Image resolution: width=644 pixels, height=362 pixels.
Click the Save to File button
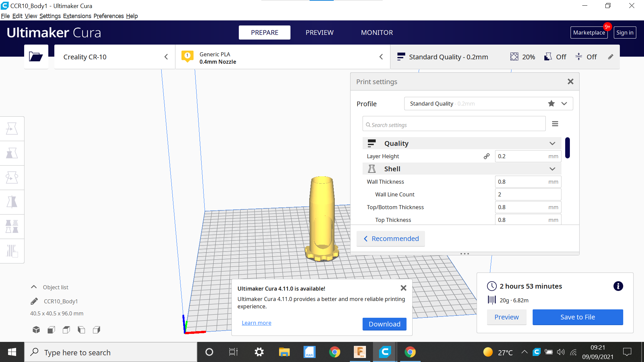click(x=578, y=317)
